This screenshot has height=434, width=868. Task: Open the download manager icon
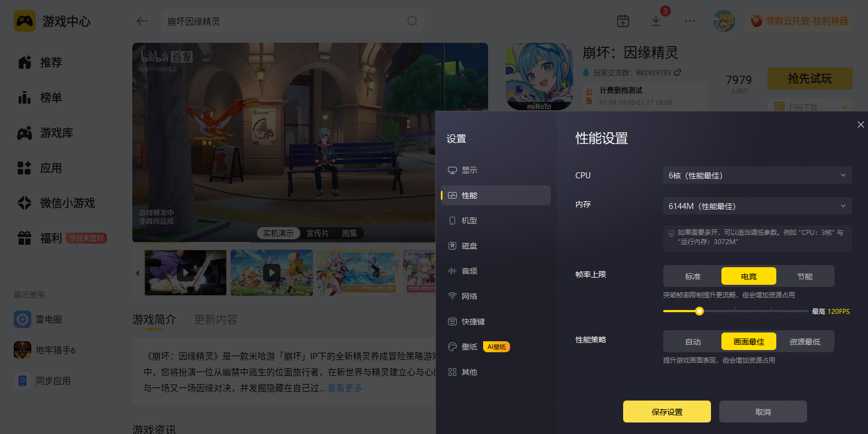tap(656, 21)
